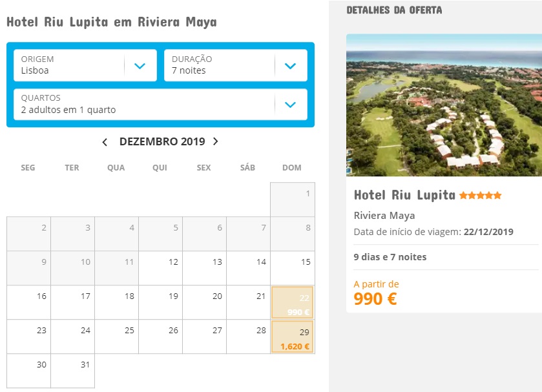Viewport: 542px width, 392px height.
Task: Click day 15 in the calendar
Action: coord(293,268)
